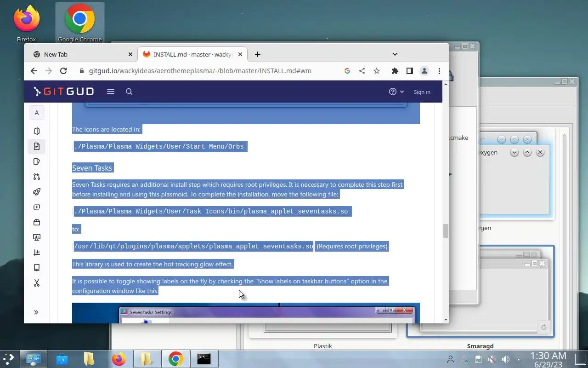Image resolution: width=588 pixels, height=368 pixels.
Task: Bookmark this tab with the star
Action: [x=377, y=71]
